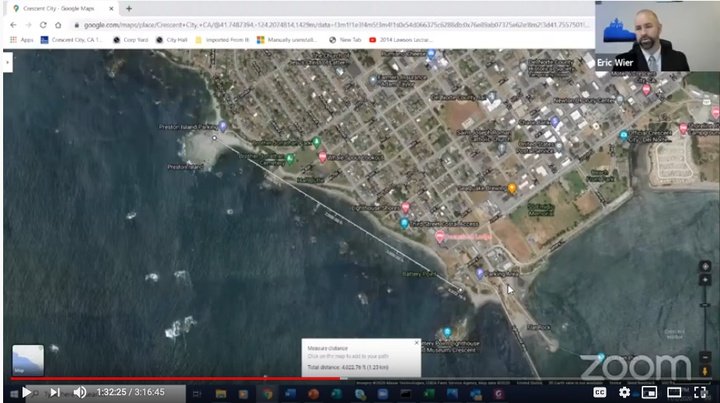Select the green cemetery park pin
The width and height of the screenshot is (720, 403).
(x=290, y=159)
